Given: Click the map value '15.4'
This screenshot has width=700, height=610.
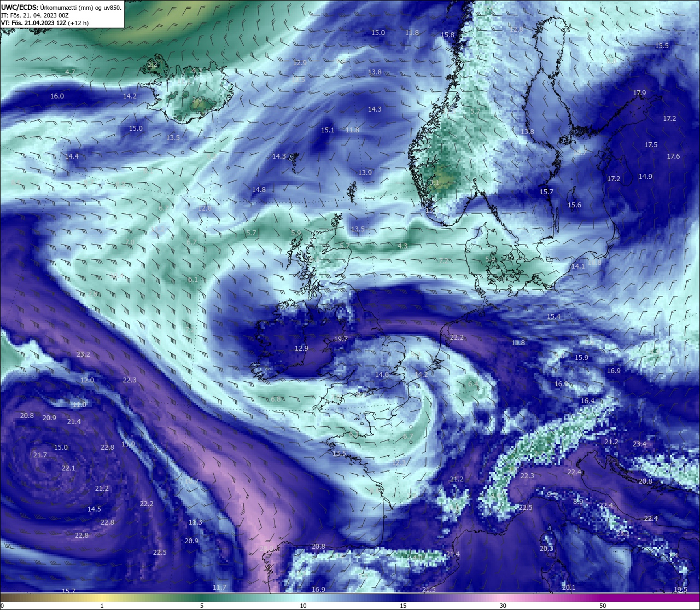Looking at the screenshot, I should click(x=553, y=317).
